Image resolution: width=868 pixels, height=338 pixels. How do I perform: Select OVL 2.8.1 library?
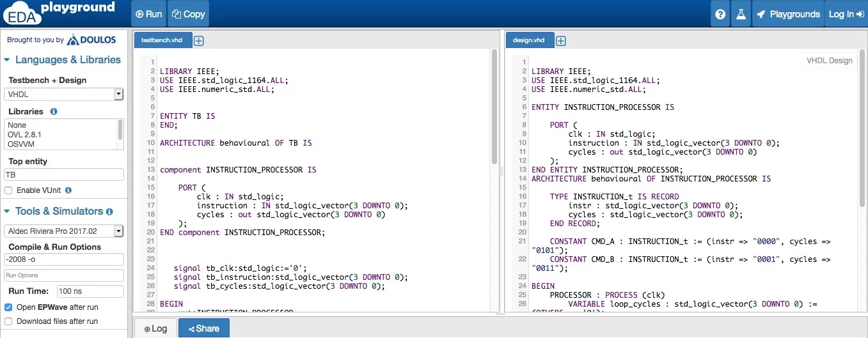(24, 135)
